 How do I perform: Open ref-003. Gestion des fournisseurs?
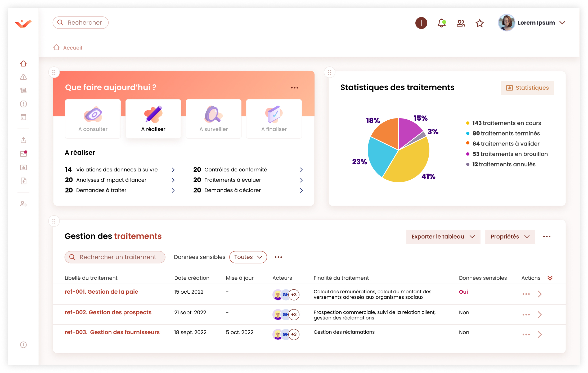112,332
